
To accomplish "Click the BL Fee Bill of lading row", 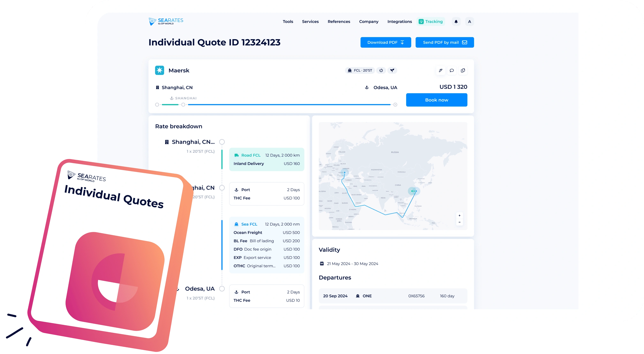I will point(266,241).
